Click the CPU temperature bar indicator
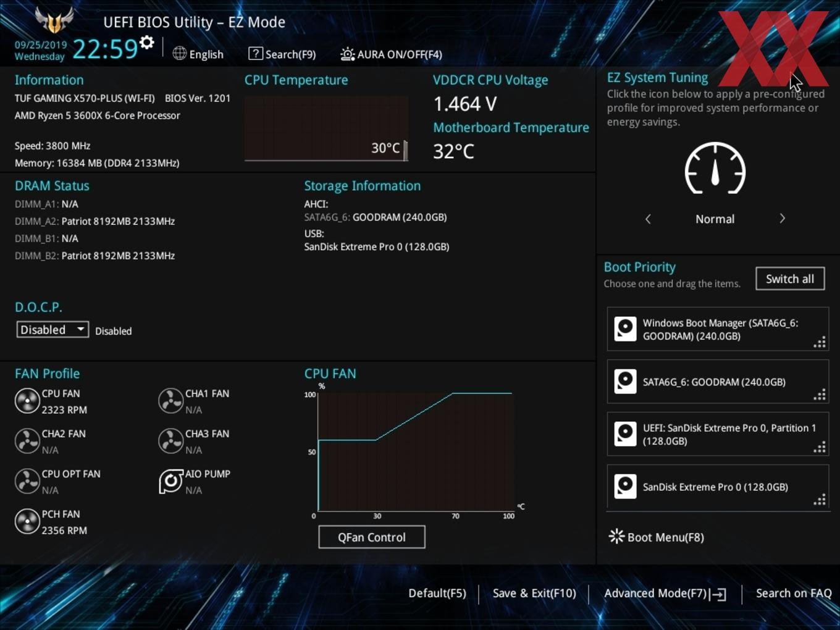The image size is (840, 630). tap(405, 150)
